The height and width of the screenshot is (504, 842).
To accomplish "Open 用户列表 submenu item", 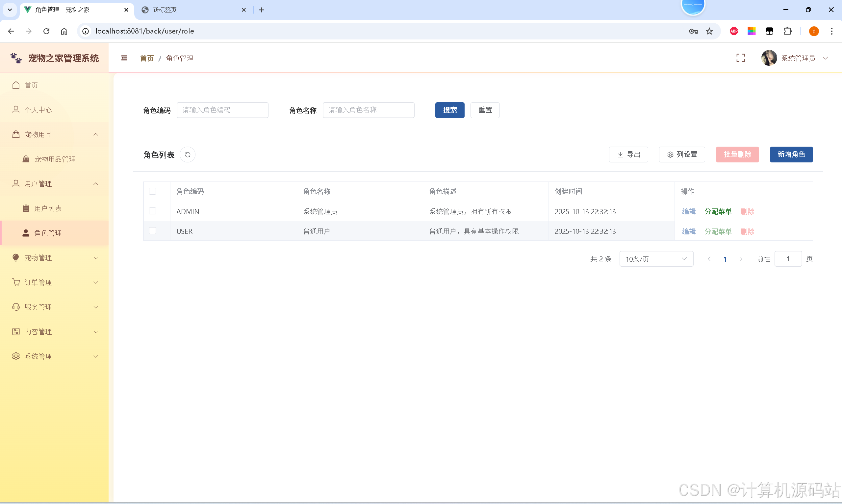I will [54, 208].
